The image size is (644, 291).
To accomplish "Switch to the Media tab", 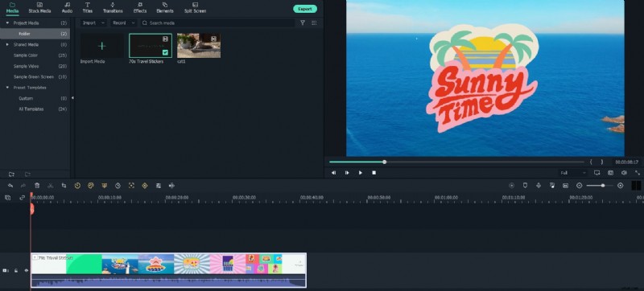I will [x=12, y=8].
